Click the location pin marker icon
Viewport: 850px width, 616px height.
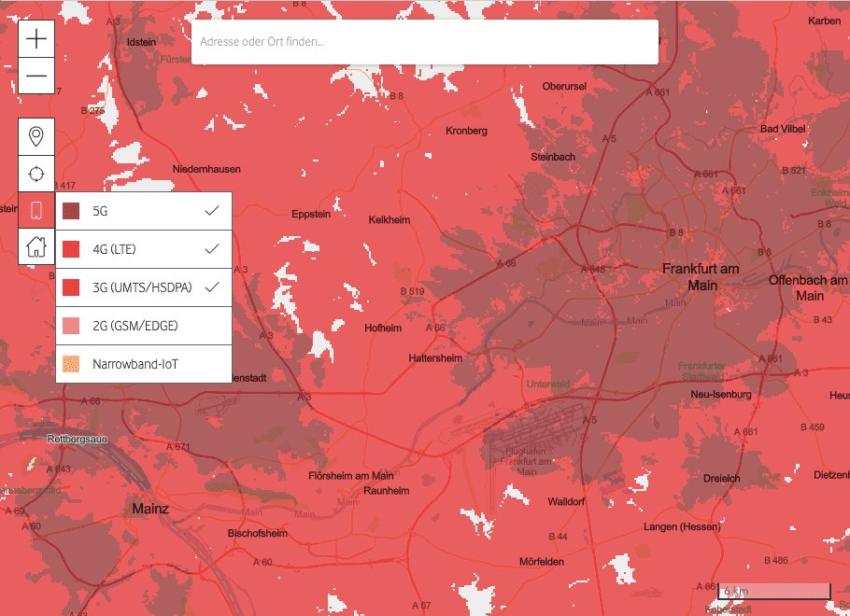coord(36,137)
